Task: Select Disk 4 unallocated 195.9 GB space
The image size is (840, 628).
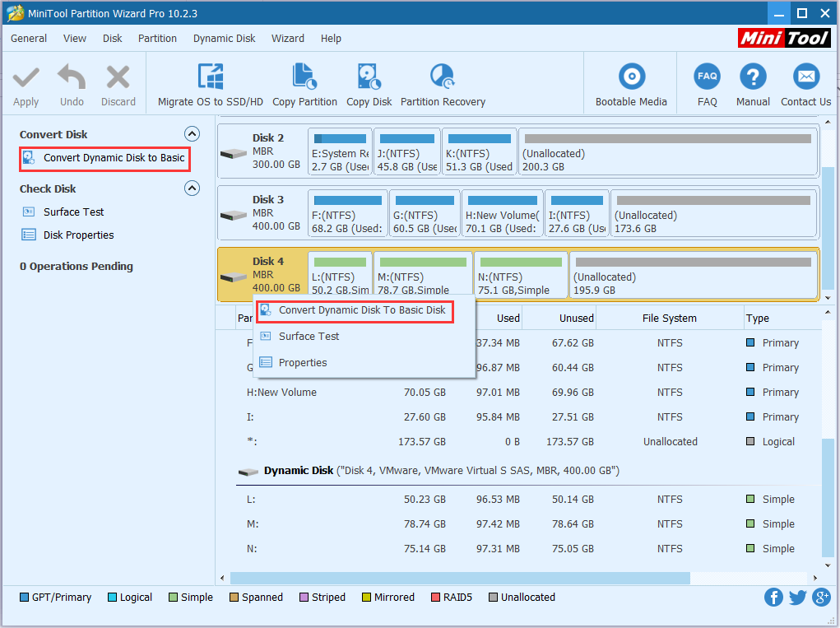Action: tap(694, 276)
